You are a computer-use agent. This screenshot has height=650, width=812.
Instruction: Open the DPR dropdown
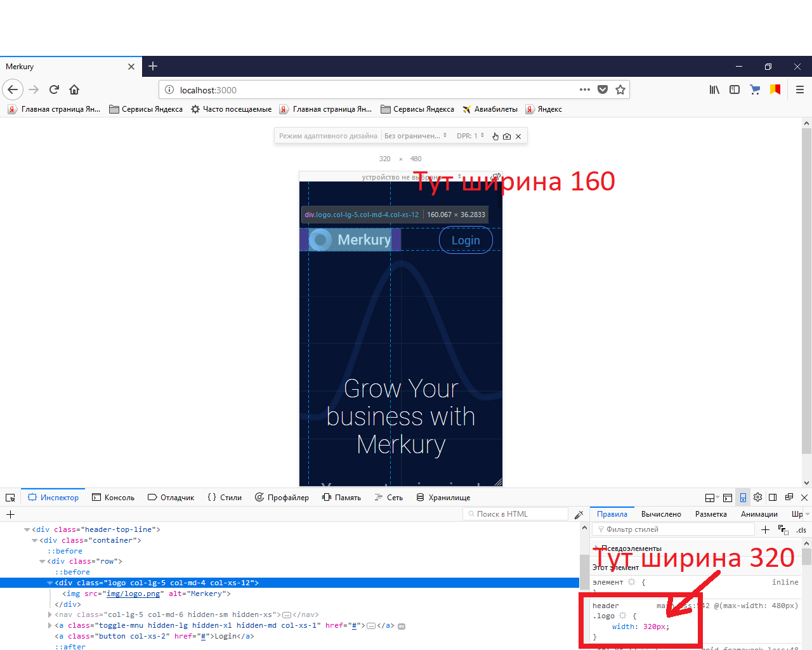(x=470, y=136)
